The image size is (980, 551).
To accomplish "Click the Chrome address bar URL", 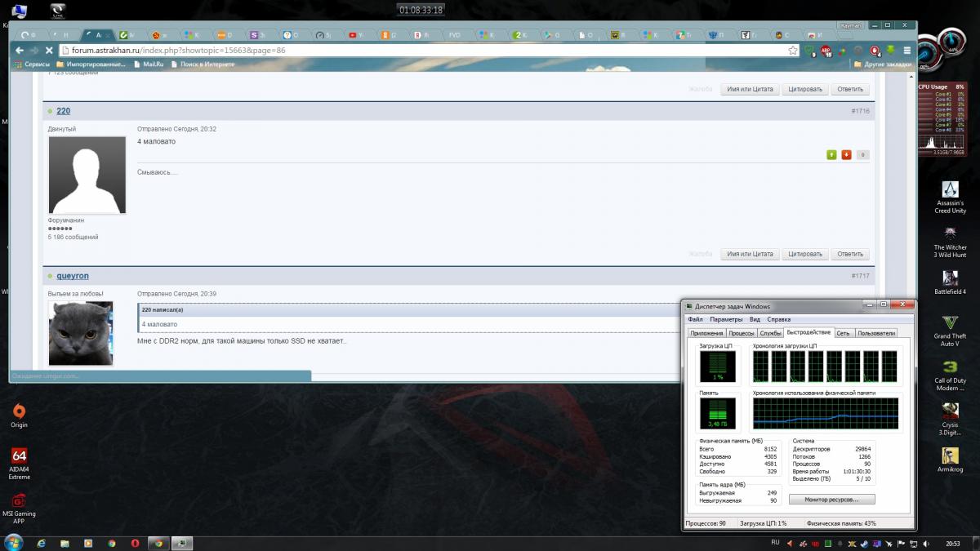I will point(179,51).
